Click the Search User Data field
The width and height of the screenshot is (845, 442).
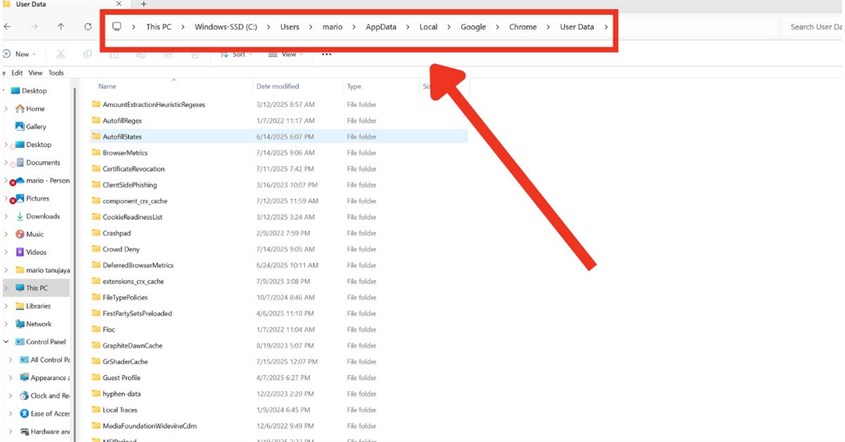coord(813,26)
